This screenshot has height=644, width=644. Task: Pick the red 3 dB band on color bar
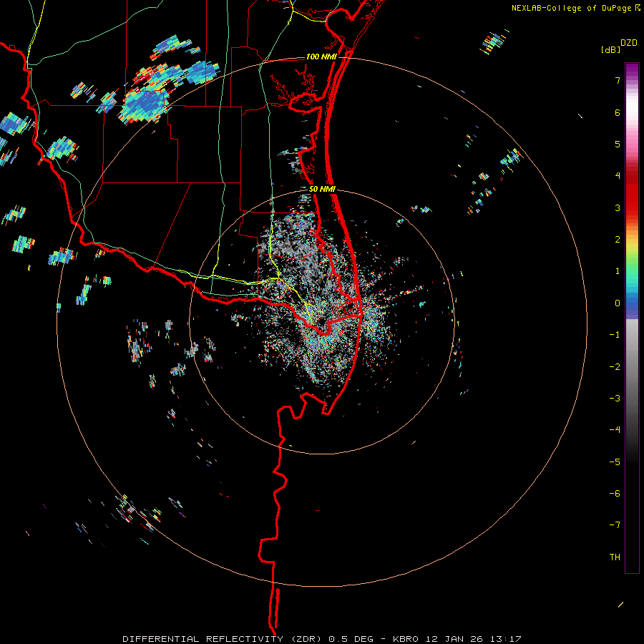click(x=632, y=208)
